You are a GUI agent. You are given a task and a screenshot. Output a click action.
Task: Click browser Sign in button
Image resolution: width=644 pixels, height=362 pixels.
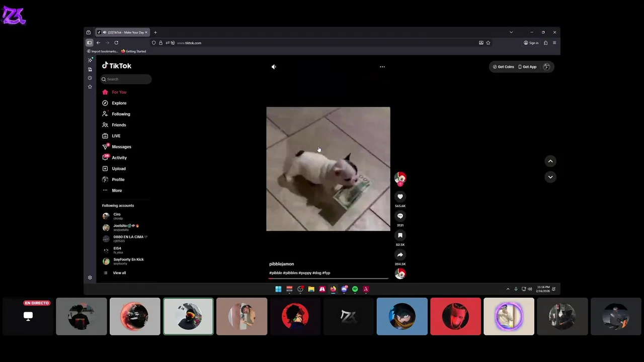coord(531,43)
